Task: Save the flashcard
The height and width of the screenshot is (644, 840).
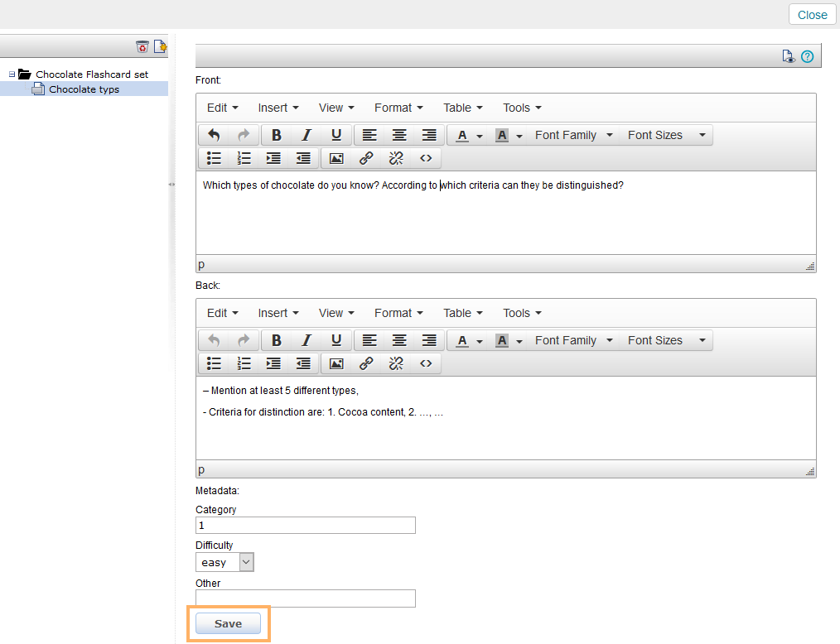Action: (x=228, y=623)
